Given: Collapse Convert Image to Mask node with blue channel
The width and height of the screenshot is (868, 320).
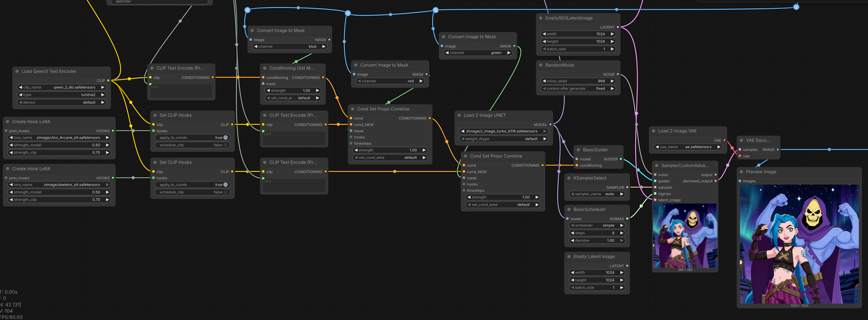Looking at the screenshot, I should (252, 31).
